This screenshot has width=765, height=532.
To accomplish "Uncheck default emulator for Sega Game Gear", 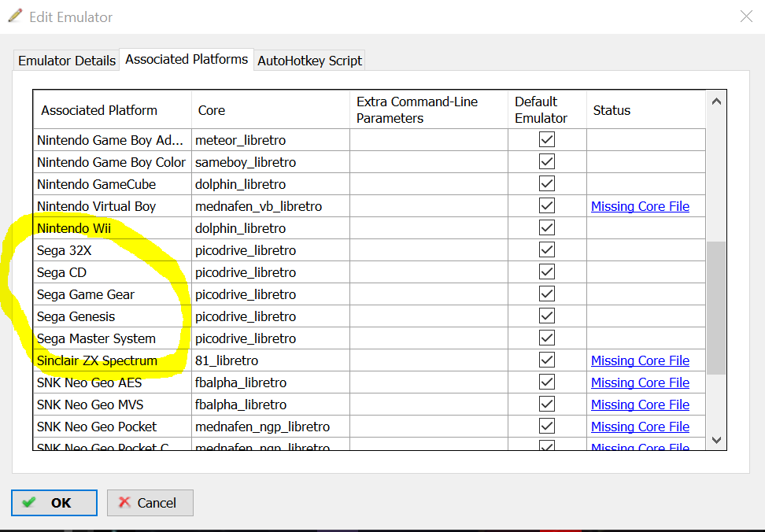I will click(x=547, y=294).
